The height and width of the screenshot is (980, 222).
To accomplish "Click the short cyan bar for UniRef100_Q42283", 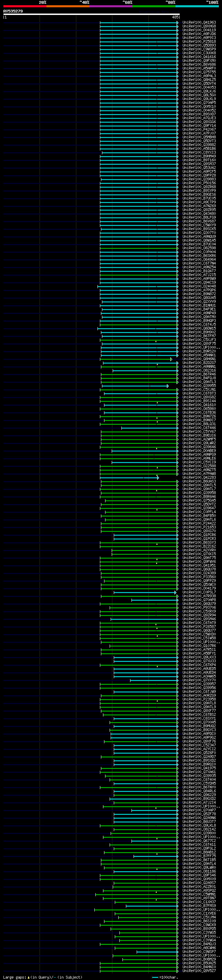I will coord(129,478).
